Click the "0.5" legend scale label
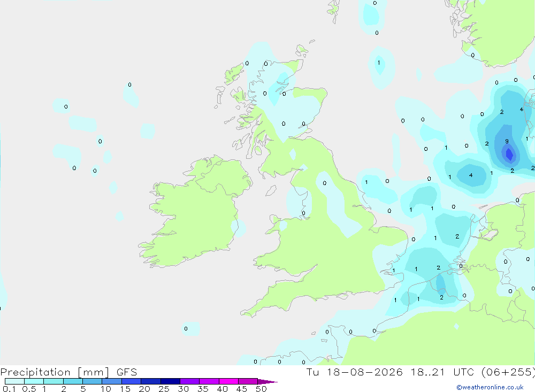 [29, 389]
